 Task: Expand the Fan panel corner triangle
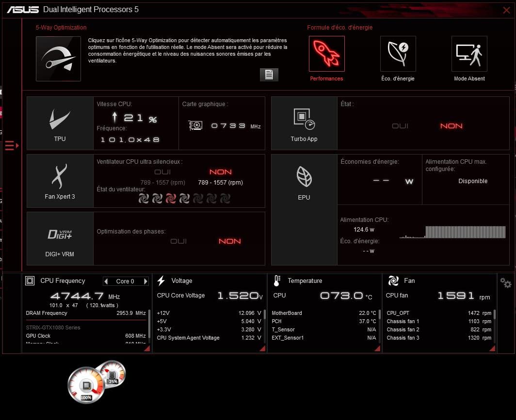pyautogui.click(x=492, y=348)
